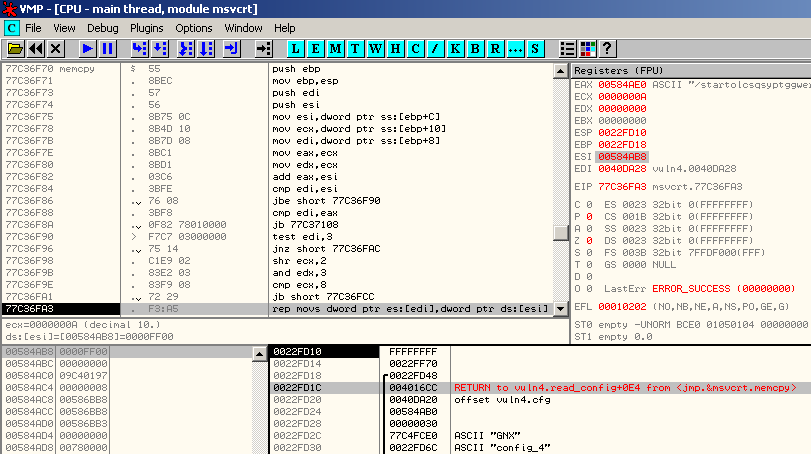The height and width of the screenshot is (454, 811).
Task: Open Source window (S button)
Action: pyautogui.click(x=535, y=48)
